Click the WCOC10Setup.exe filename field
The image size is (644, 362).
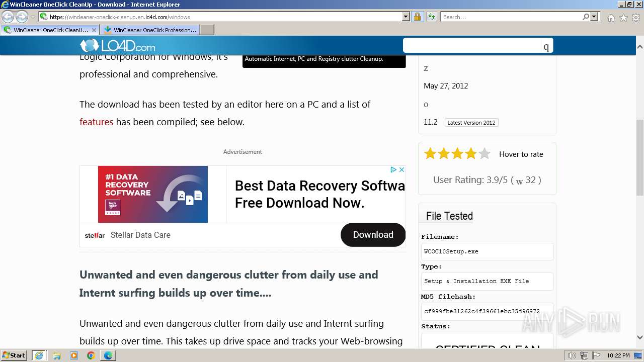tap(487, 251)
